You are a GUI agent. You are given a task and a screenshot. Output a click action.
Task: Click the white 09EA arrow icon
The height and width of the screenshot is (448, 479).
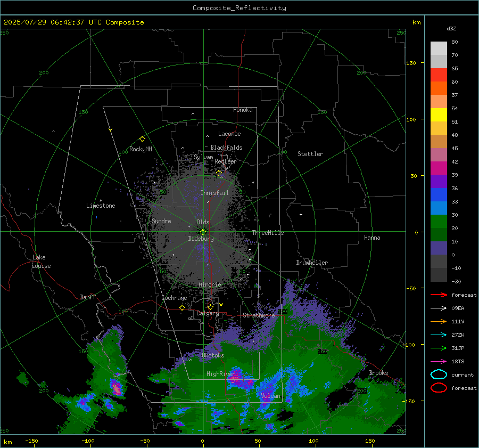[x=439, y=308]
